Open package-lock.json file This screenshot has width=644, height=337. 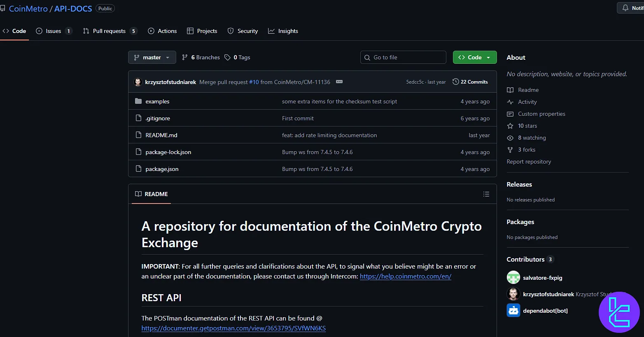pyautogui.click(x=168, y=152)
